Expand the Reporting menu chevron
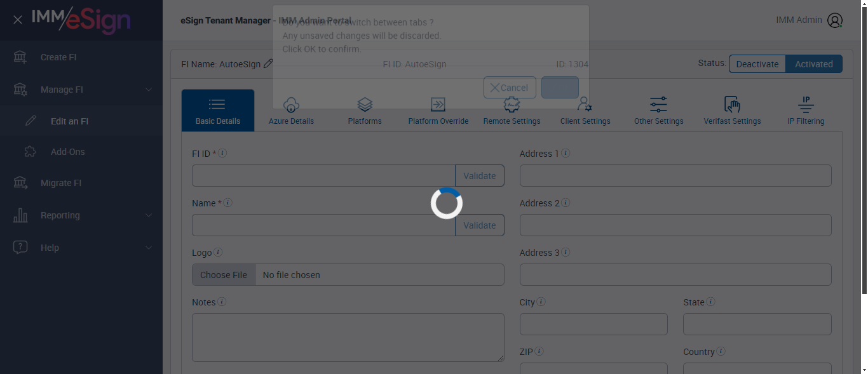The width and height of the screenshot is (868, 374). pos(149,215)
